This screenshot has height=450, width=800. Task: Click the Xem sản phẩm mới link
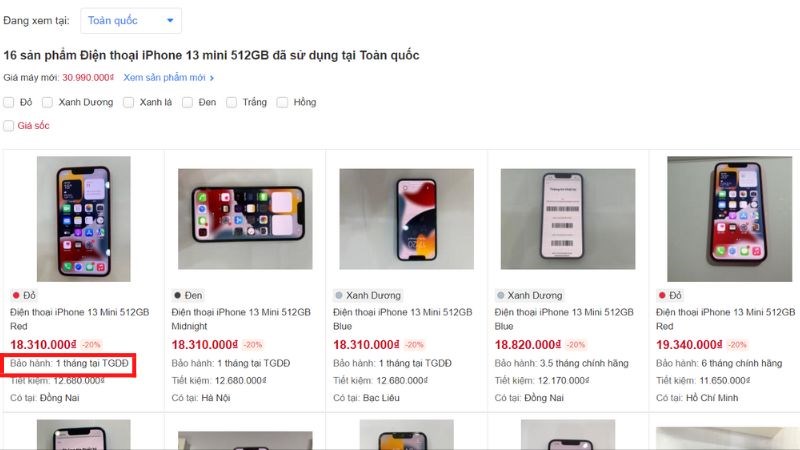164,77
